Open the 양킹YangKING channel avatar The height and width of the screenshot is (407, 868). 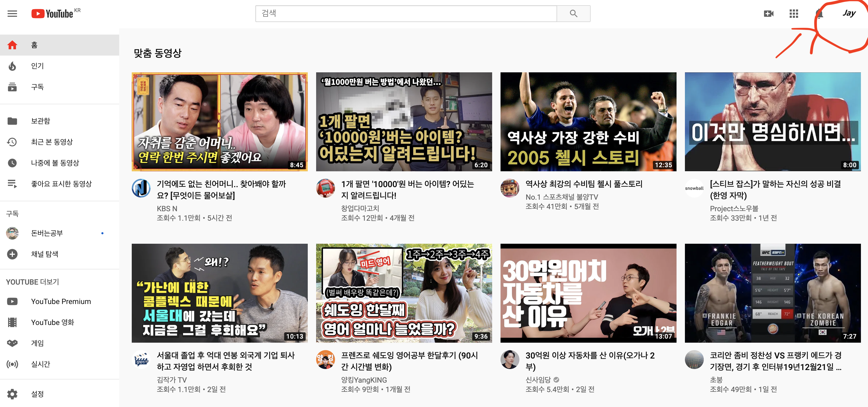pos(325,359)
